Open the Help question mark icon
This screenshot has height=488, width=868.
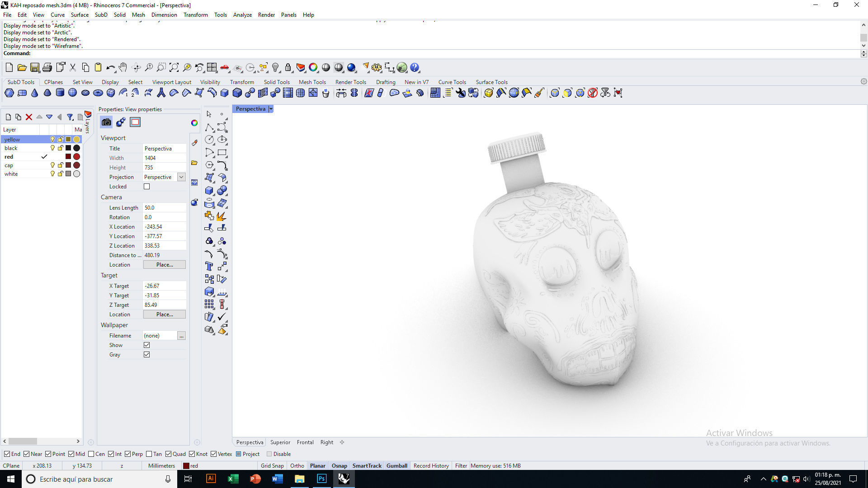pos(415,68)
